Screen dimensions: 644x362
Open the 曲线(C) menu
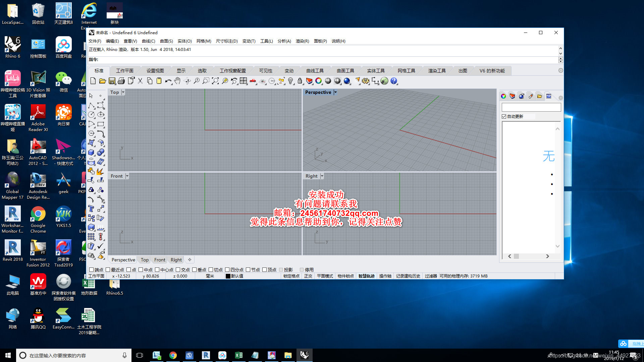[148, 41]
